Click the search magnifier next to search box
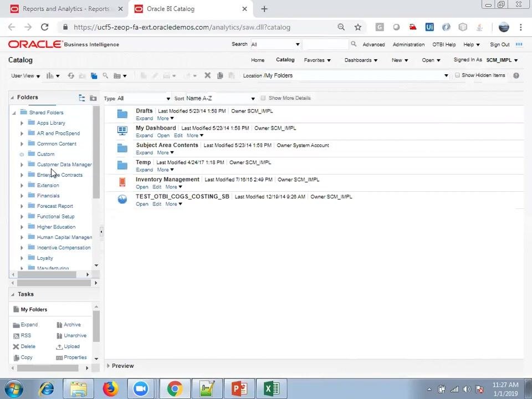Image resolution: width=532 pixels, height=399 pixels. [354, 44]
